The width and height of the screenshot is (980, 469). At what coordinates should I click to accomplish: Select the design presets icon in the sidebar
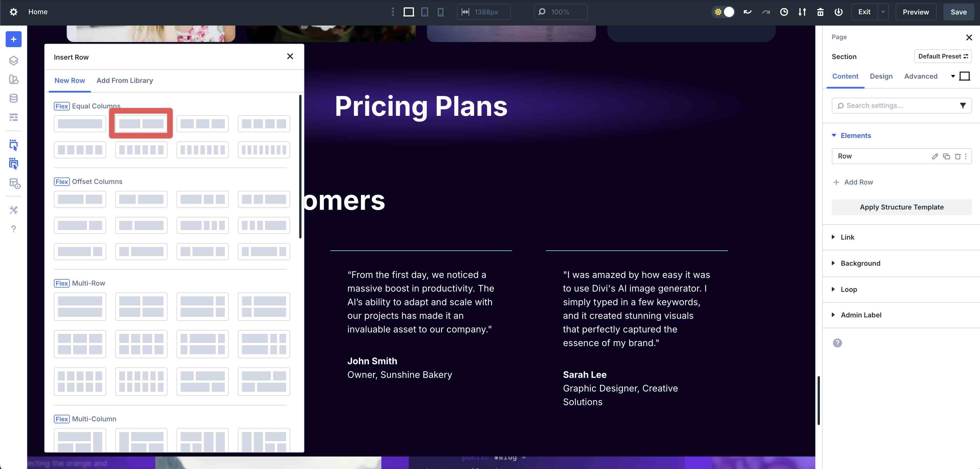(x=14, y=79)
